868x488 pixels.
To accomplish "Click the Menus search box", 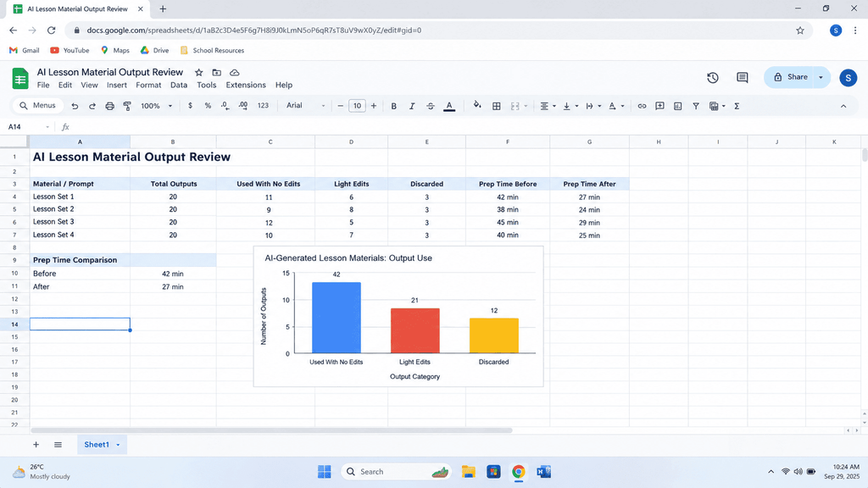I will pos(37,106).
